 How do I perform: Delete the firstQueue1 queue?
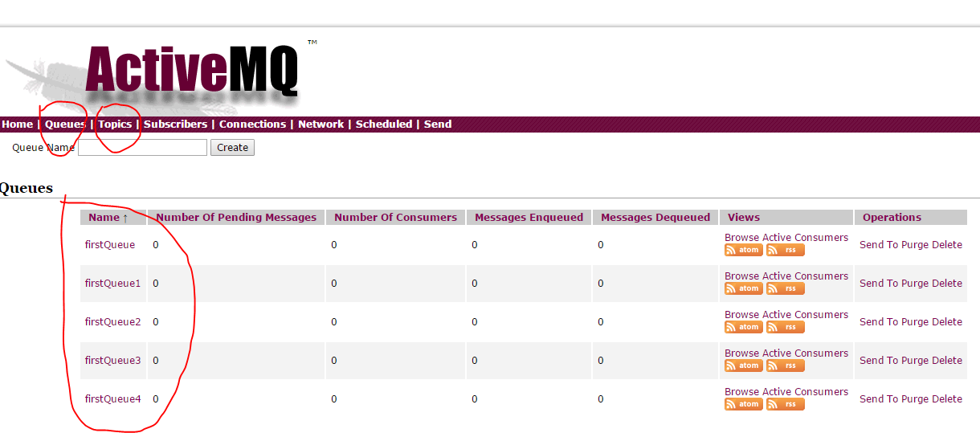click(947, 284)
